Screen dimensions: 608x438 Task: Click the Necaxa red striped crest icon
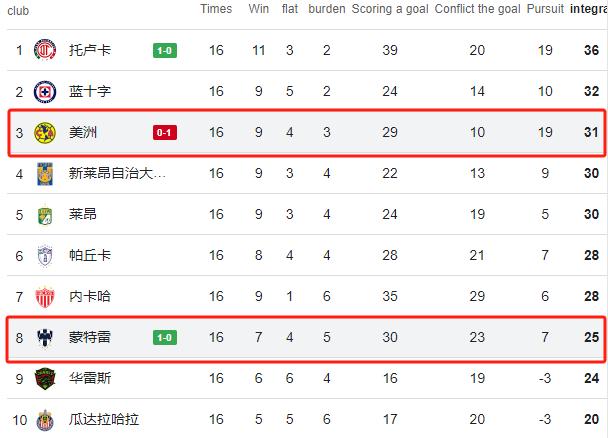tap(45, 297)
